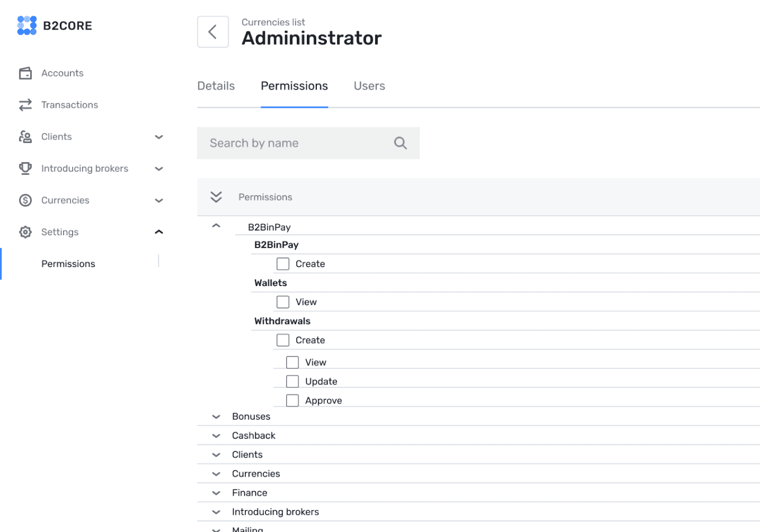
Task: Click the Accounts wallet icon
Action: [25, 73]
